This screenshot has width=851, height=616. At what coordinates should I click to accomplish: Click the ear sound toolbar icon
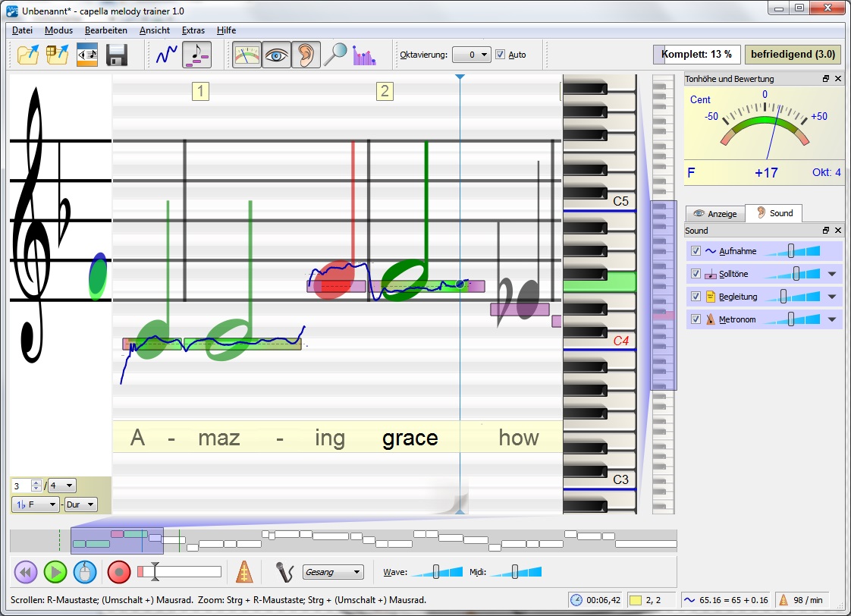coord(305,55)
